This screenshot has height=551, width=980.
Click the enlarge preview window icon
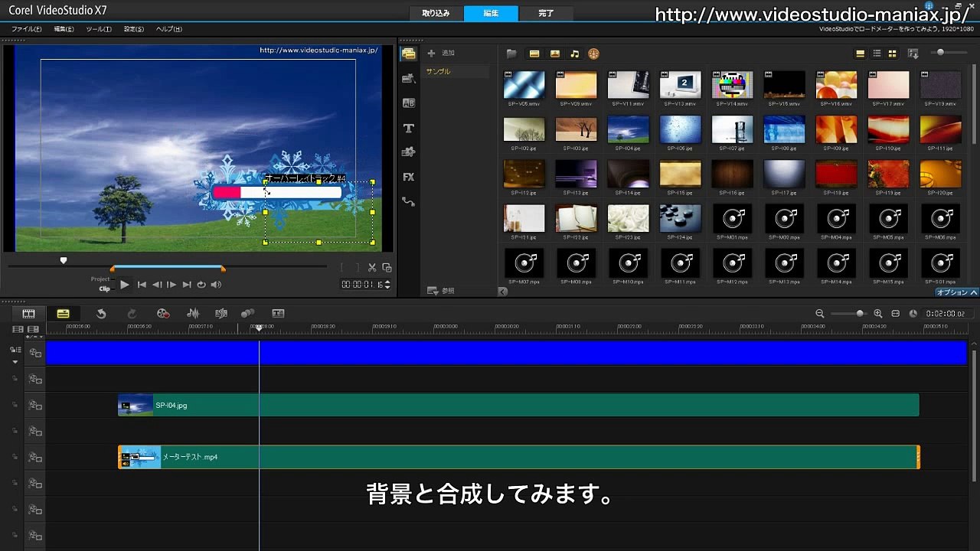[387, 267]
